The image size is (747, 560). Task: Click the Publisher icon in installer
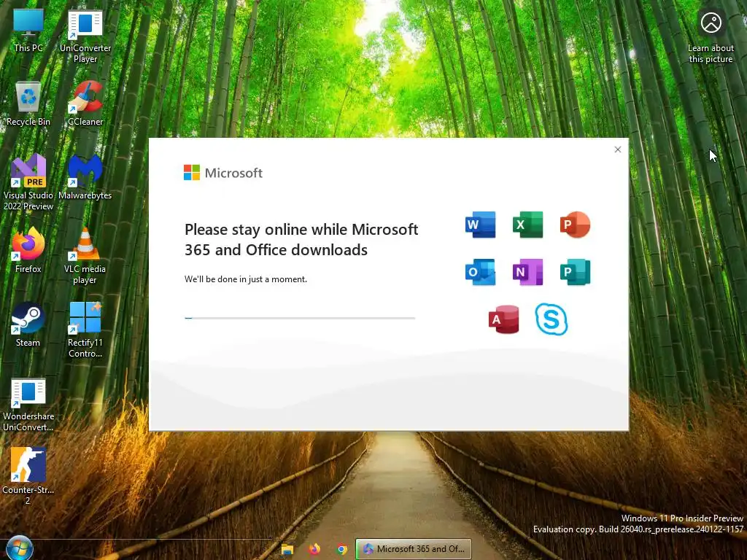[575, 272]
